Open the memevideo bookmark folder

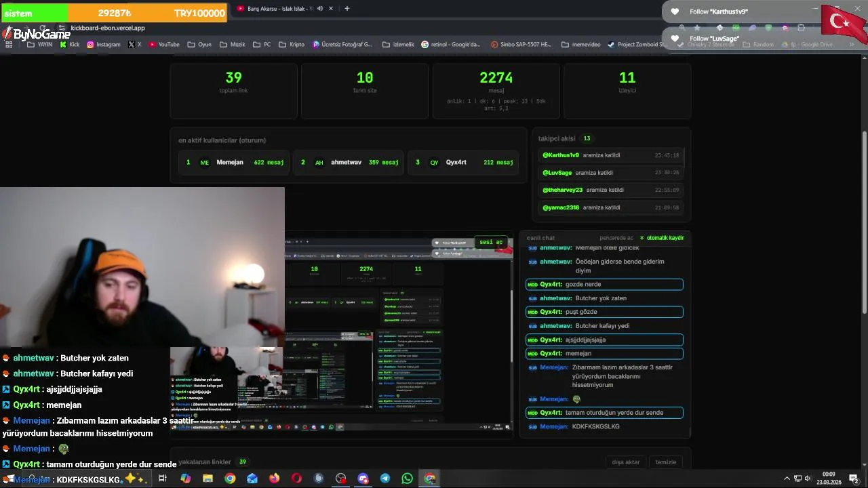point(580,45)
